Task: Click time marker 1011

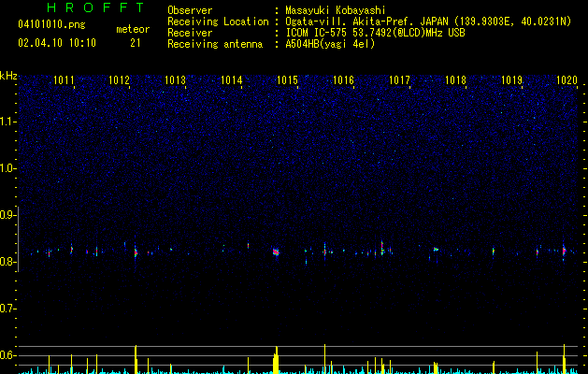Action: click(x=64, y=80)
